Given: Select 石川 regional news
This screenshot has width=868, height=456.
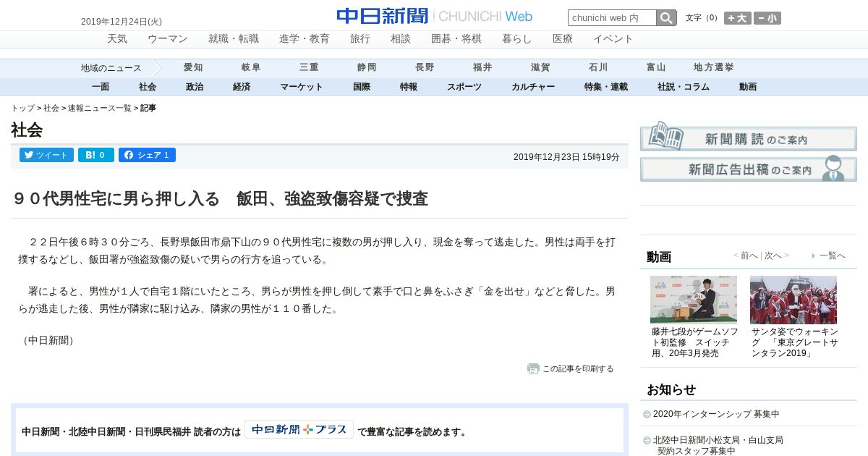Looking at the screenshot, I should [598, 67].
